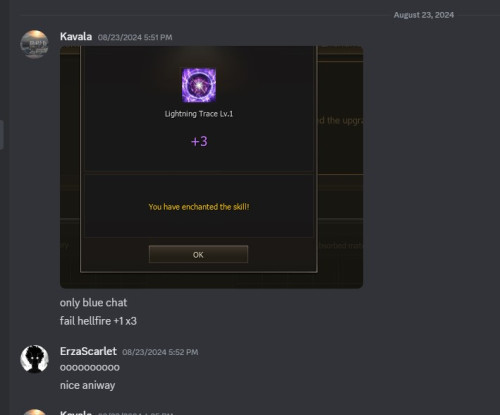Image resolution: width=500 pixels, height=415 pixels.
Task: Select the 'fail hellfire +1 x3' message
Action: [x=98, y=321]
